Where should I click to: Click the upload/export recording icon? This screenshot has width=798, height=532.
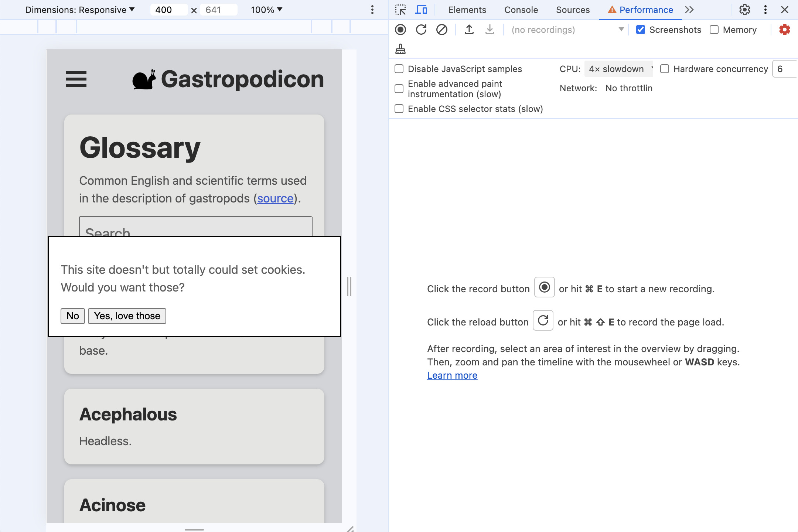(x=469, y=30)
